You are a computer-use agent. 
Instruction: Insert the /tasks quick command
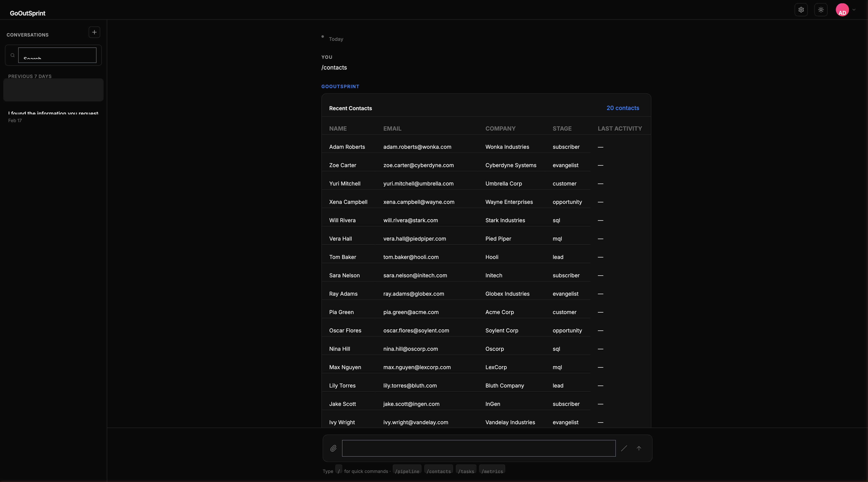[466, 471]
